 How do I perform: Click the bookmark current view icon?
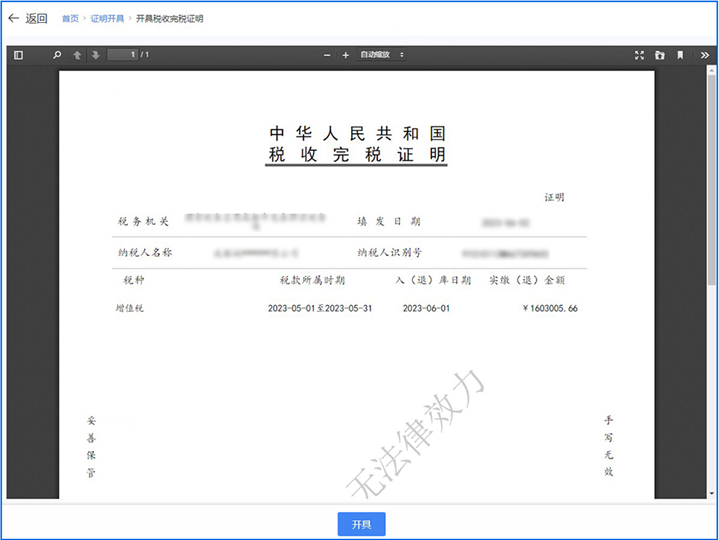(x=680, y=55)
